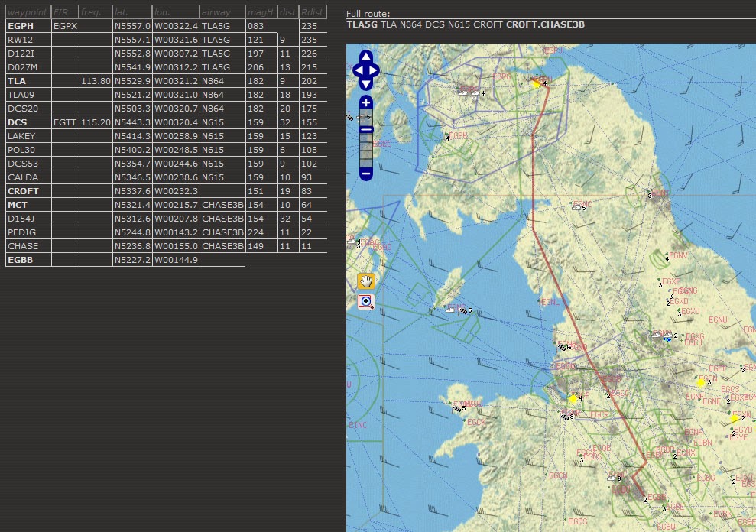Click the zoom in plus icon
Image resolution: width=756 pixels, height=532 pixels.
365,101
